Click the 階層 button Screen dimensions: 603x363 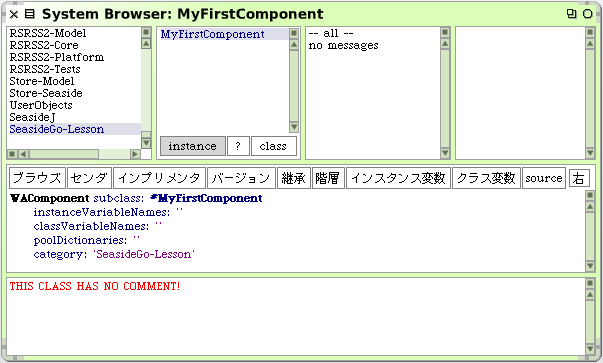[x=328, y=178]
